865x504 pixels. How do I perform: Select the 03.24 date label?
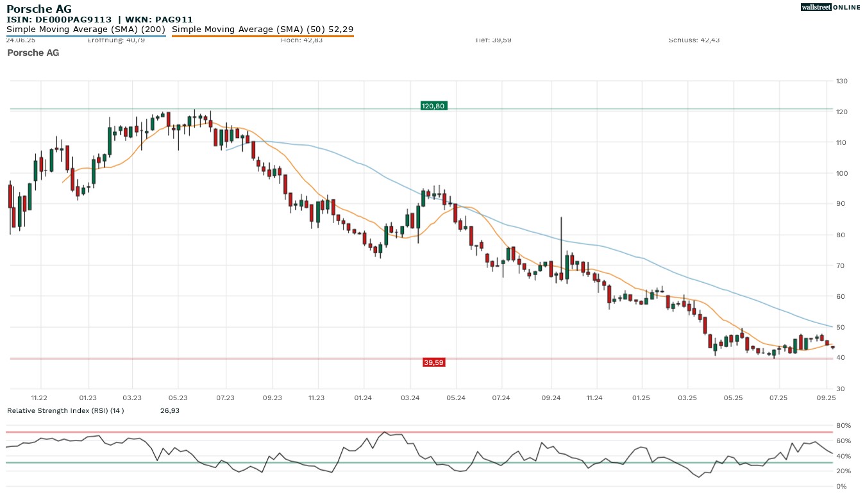(410, 398)
